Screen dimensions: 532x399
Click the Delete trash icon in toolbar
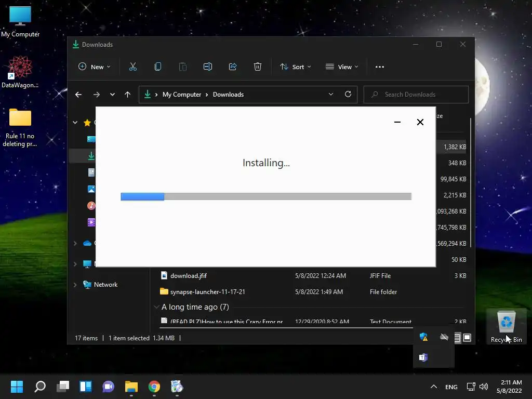click(x=258, y=67)
